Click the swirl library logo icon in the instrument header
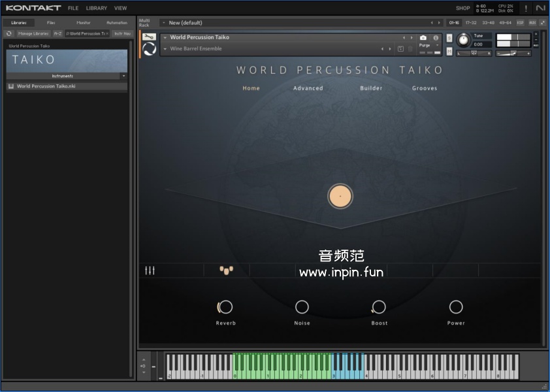The height and width of the screenshot is (392, 550). click(149, 49)
